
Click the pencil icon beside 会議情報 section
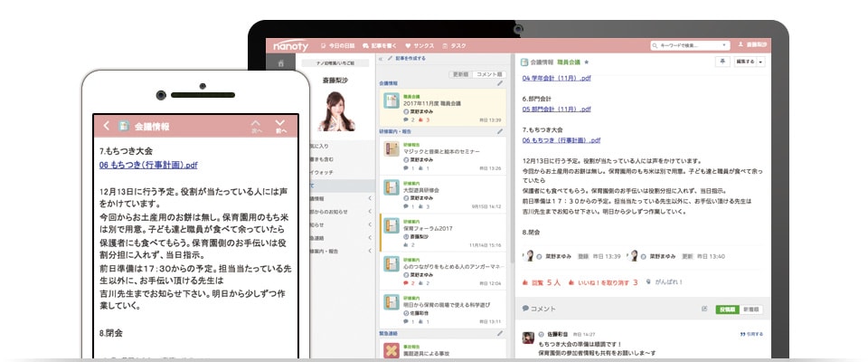(x=500, y=83)
